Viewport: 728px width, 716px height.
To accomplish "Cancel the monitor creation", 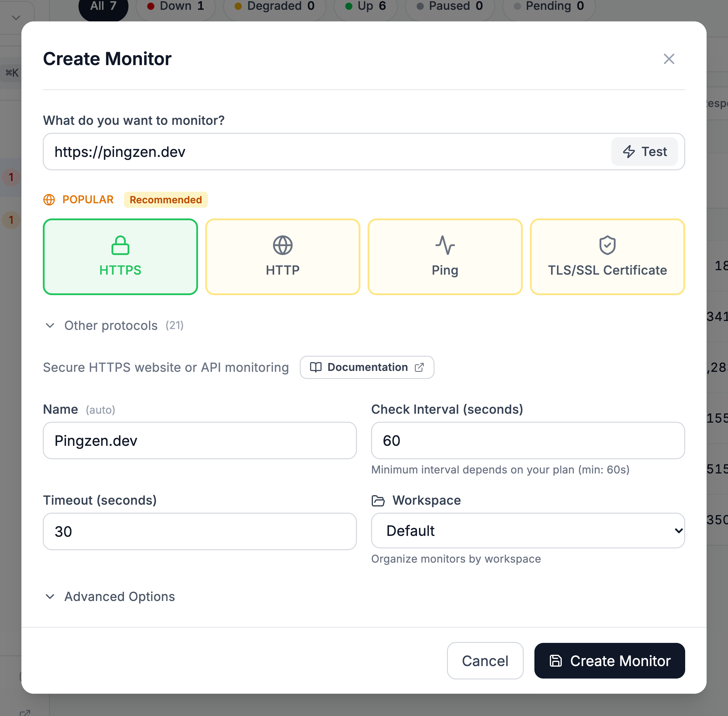I will pyautogui.click(x=485, y=661).
